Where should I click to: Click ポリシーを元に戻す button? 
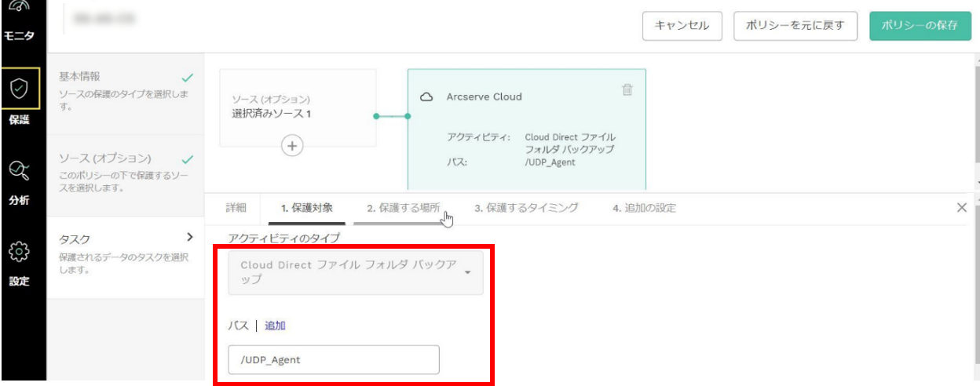pyautogui.click(x=795, y=25)
